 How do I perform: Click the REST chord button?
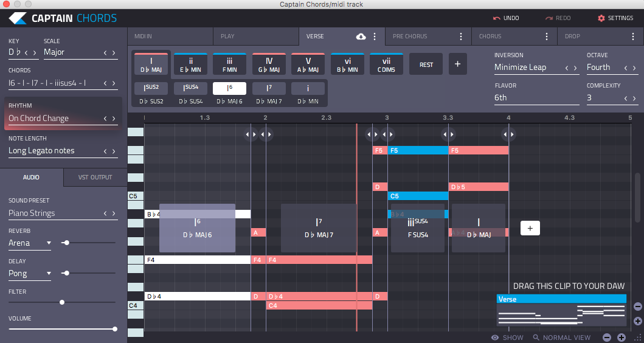[426, 64]
